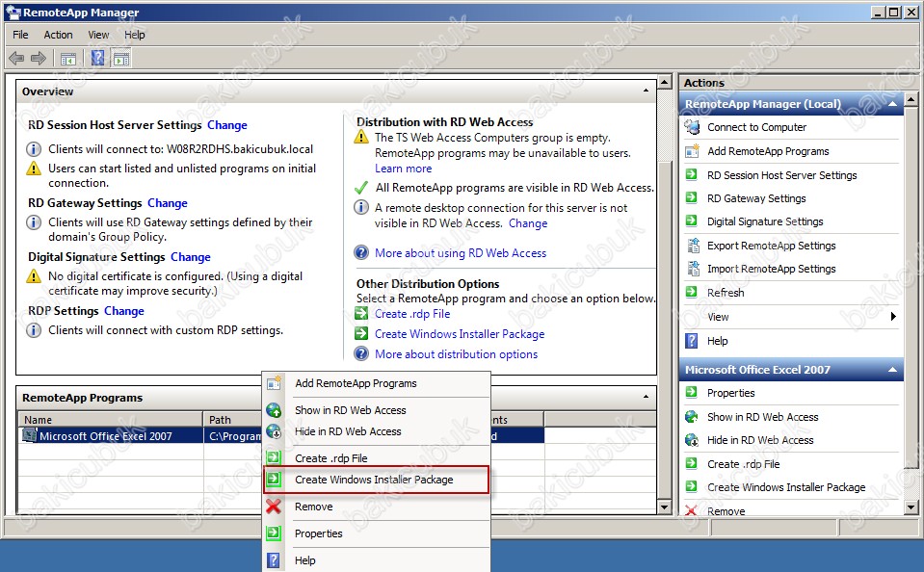Image resolution: width=924 pixels, height=572 pixels.
Task: Open the Help menu in the menu bar
Action: click(x=134, y=35)
